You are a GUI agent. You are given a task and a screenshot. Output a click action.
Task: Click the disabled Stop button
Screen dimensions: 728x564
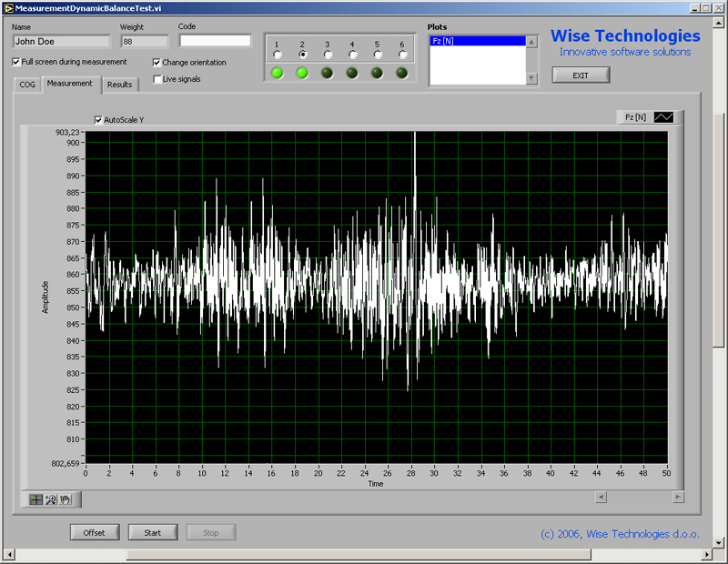(211, 532)
